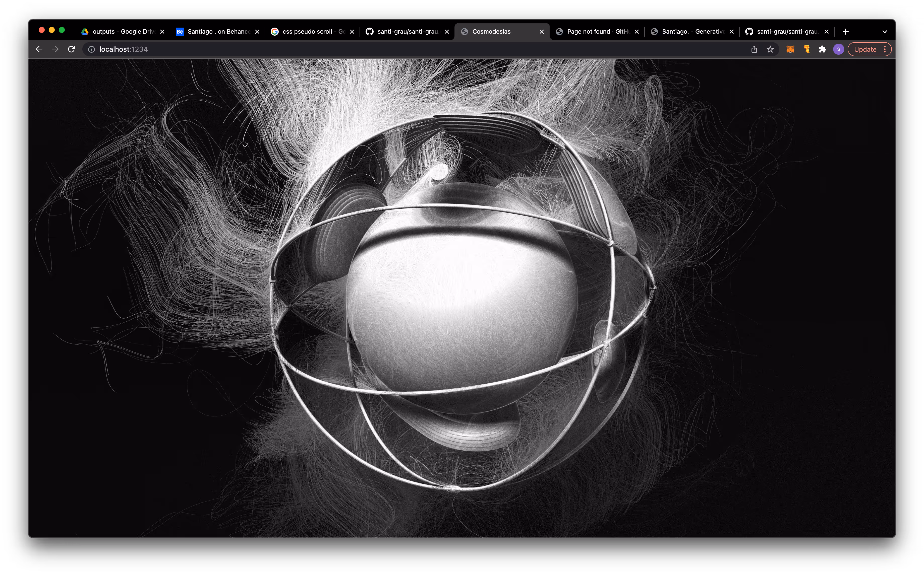Bookmark this page with star icon

point(770,49)
